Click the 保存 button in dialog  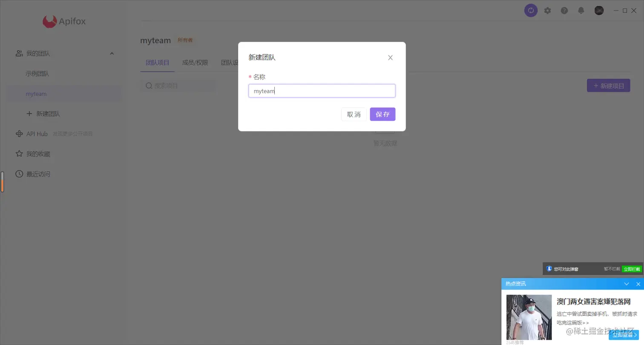pos(382,114)
